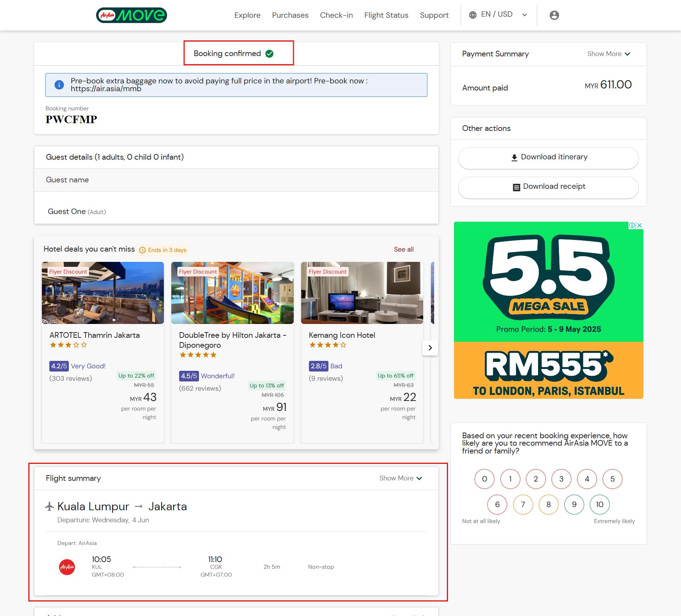The image size is (681, 616).
Task: Expand Payment Summary via Show More
Action: coord(608,54)
